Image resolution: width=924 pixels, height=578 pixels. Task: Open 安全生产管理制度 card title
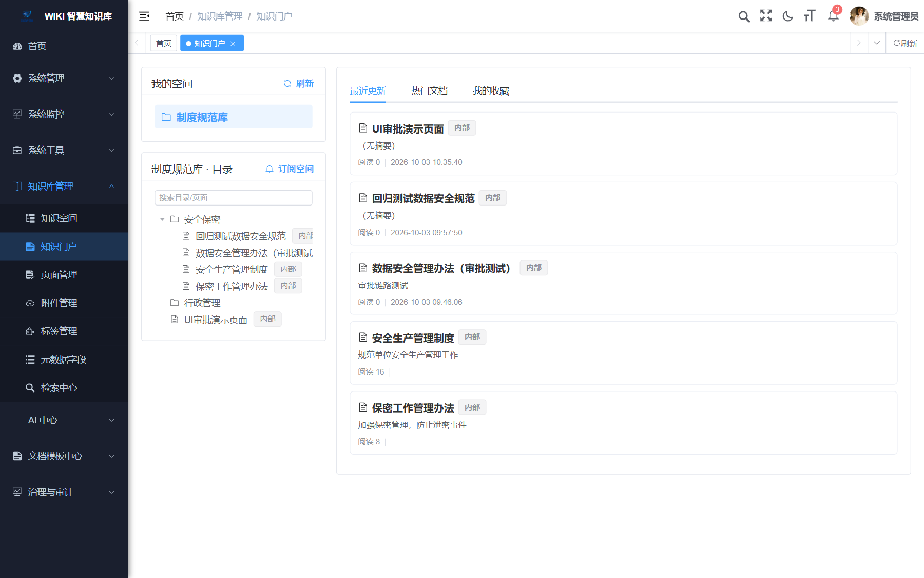pyautogui.click(x=413, y=338)
